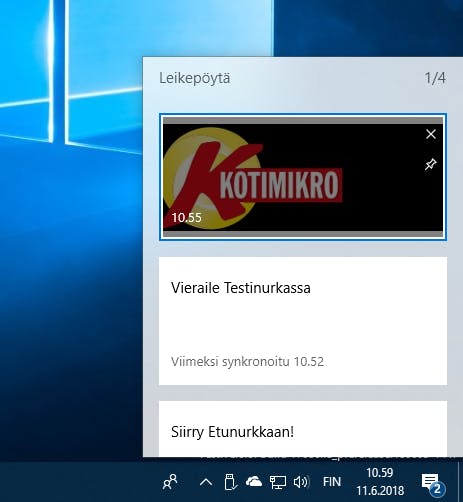Open the FIN input language switcher
This screenshot has width=463, height=502.
pos(332,482)
